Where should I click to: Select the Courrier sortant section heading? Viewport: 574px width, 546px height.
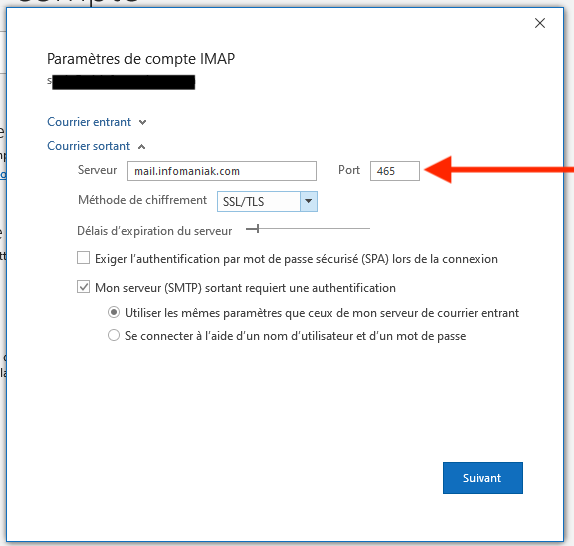click(89, 146)
